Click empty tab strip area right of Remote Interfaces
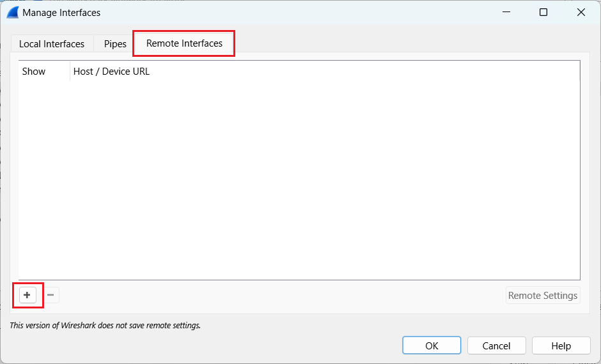Viewport: 601px width, 364px height. pos(409,43)
